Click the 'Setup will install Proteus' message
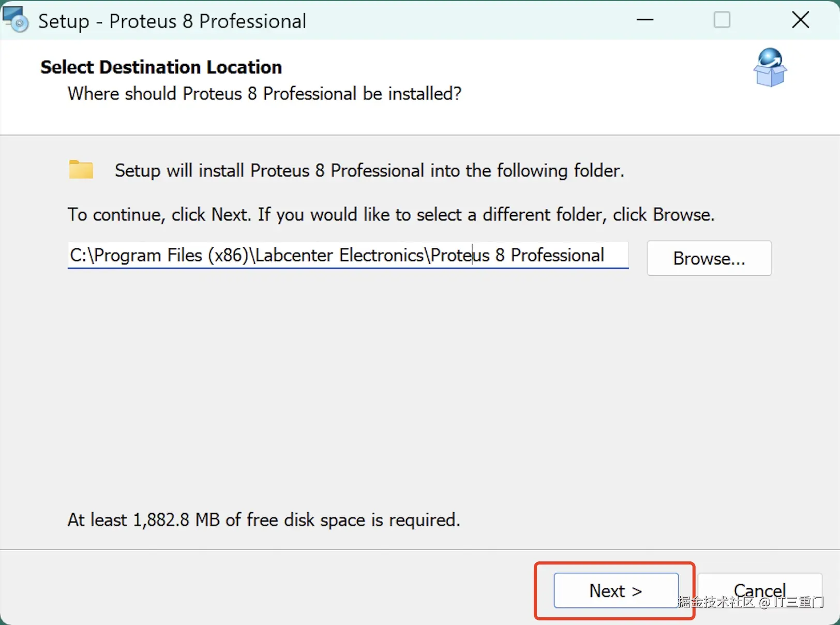This screenshot has height=625, width=840. 369,170
